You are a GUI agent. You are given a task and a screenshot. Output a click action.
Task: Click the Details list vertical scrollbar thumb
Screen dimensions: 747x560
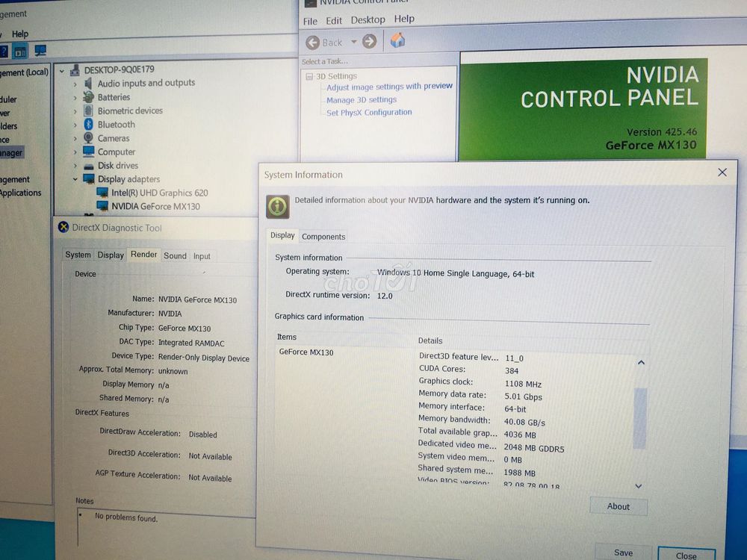[x=640, y=418]
